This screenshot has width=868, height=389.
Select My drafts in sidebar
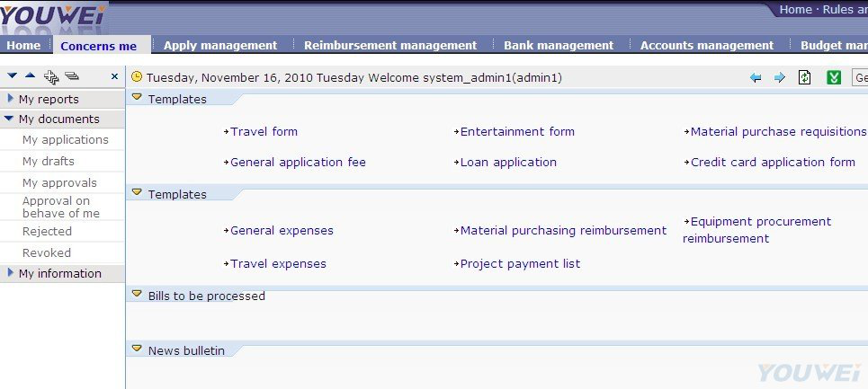(x=49, y=162)
